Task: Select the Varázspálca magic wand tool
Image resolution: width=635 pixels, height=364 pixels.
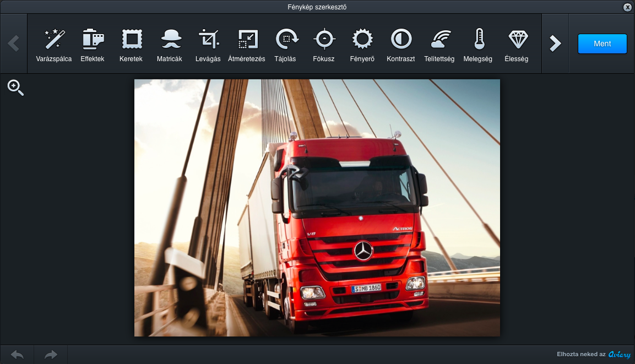Action: 54,45
